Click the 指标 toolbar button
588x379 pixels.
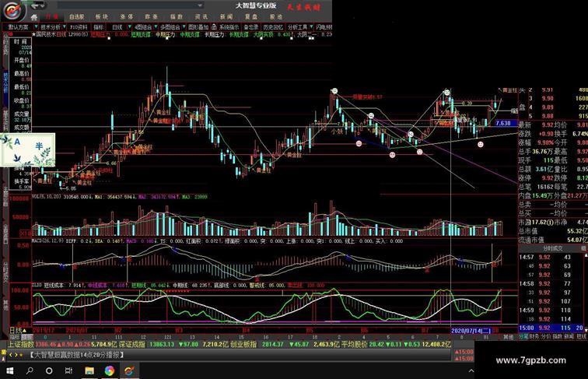coord(99,27)
